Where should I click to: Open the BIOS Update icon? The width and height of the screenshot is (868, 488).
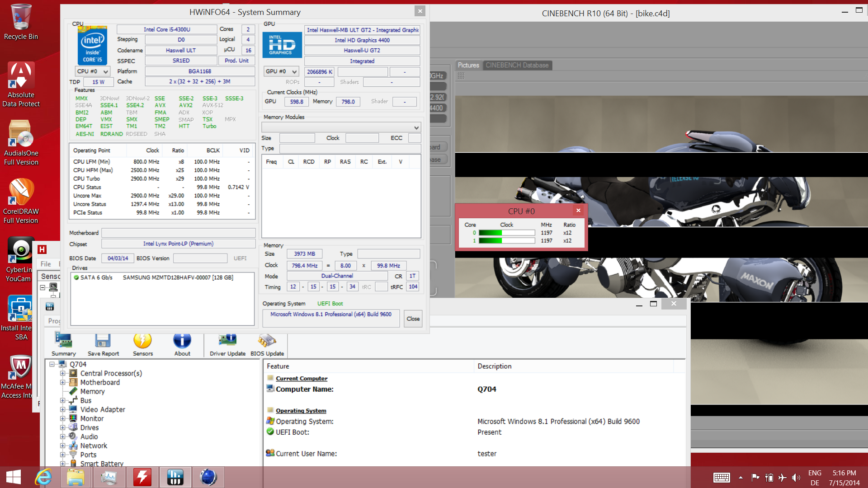pos(267,344)
